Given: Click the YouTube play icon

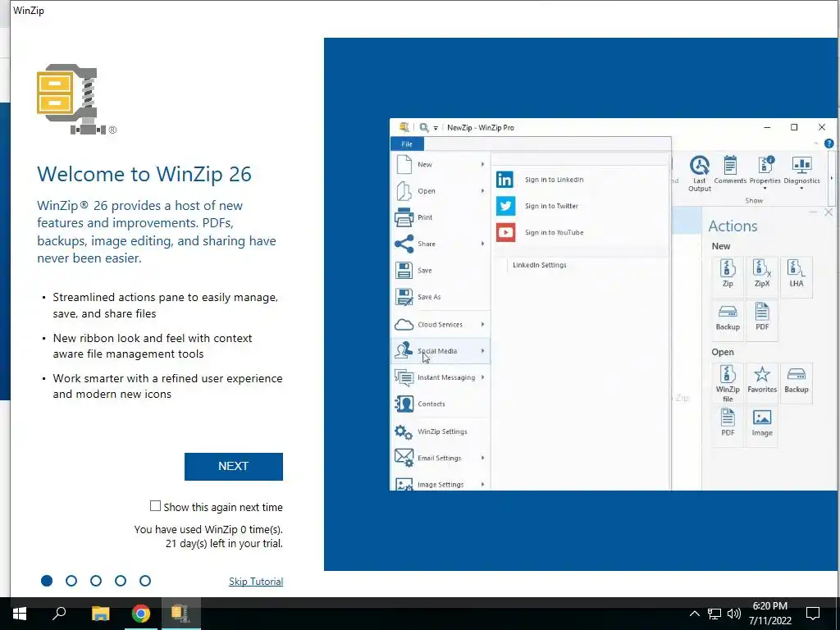Looking at the screenshot, I should coord(505,232).
